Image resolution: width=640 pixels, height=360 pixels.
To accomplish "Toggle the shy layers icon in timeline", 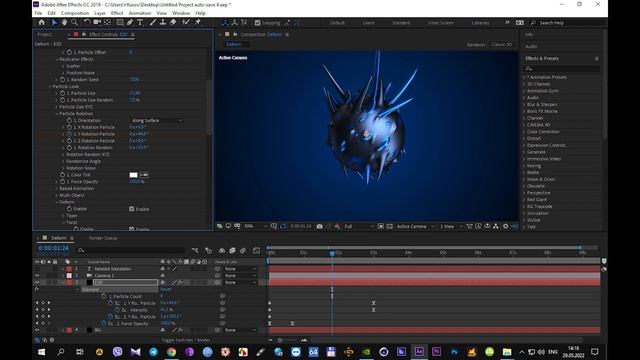I will (222, 250).
